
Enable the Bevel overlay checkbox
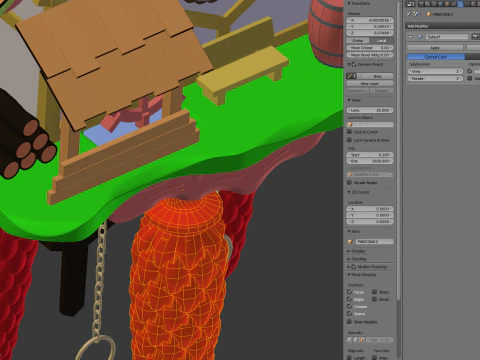[375, 299]
